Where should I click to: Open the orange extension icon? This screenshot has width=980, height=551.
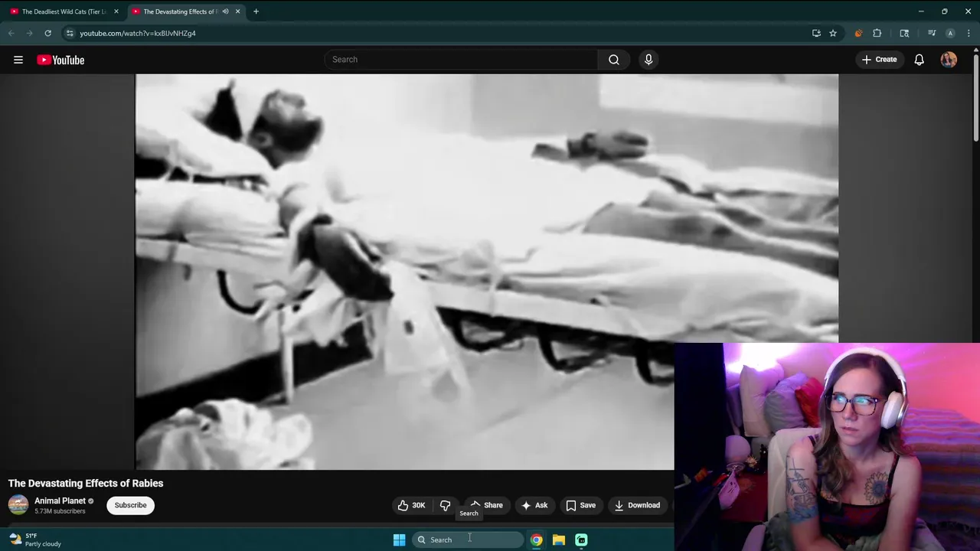click(858, 33)
